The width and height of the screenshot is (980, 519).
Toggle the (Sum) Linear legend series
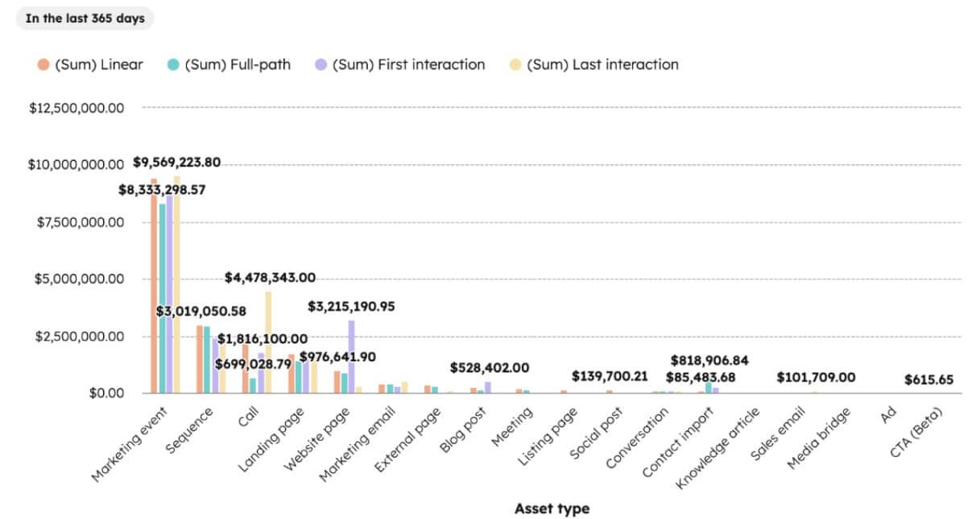click(91, 64)
